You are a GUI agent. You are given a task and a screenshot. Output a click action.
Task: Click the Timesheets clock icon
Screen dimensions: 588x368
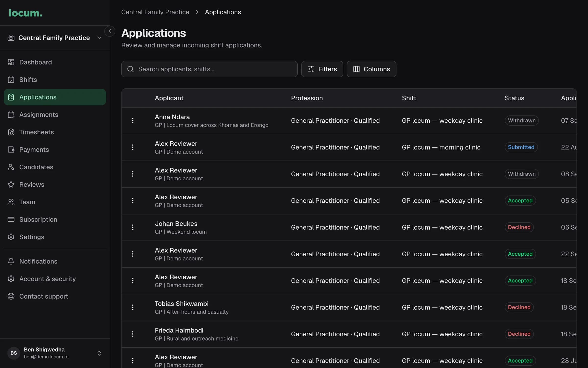pyautogui.click(x=11, y=132)
